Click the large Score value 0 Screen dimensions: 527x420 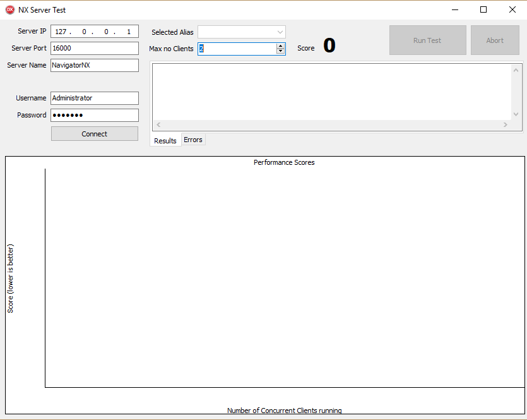[x=329, y=45]
